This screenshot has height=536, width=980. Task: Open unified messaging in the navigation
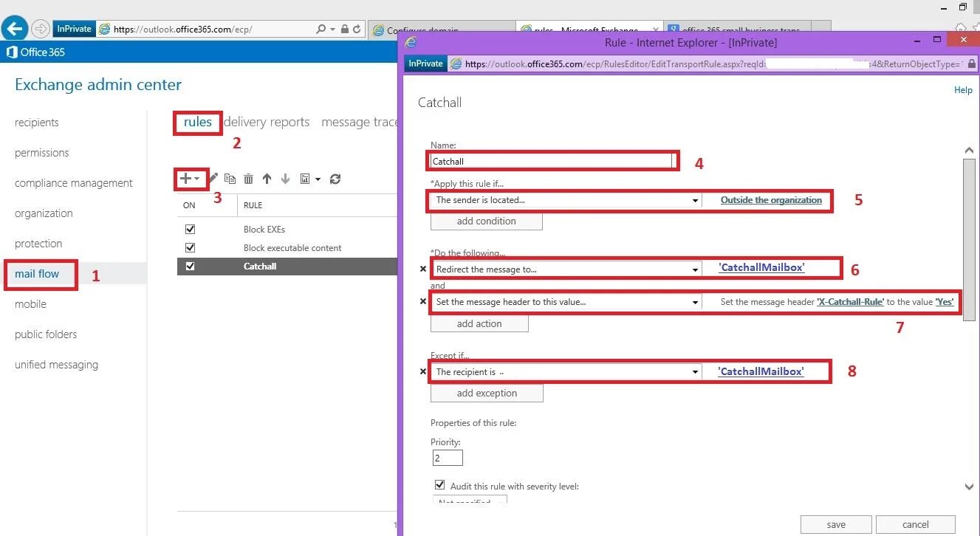[x=56, y=365]
